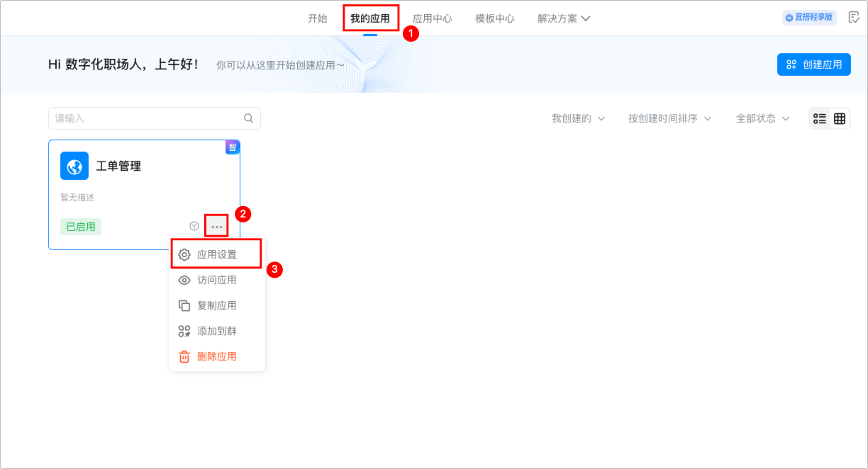Click the 智 badge on 工单管理 card
Screen dimensions: 868x469
coord(233,147)
